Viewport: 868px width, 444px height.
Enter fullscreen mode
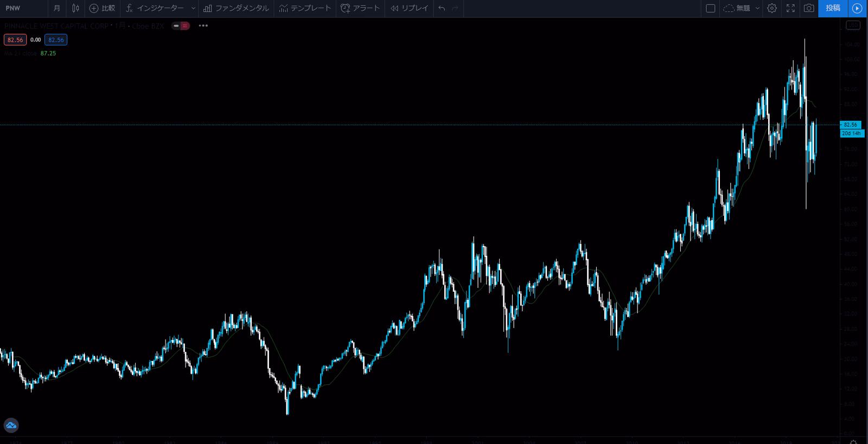point(790,8)
